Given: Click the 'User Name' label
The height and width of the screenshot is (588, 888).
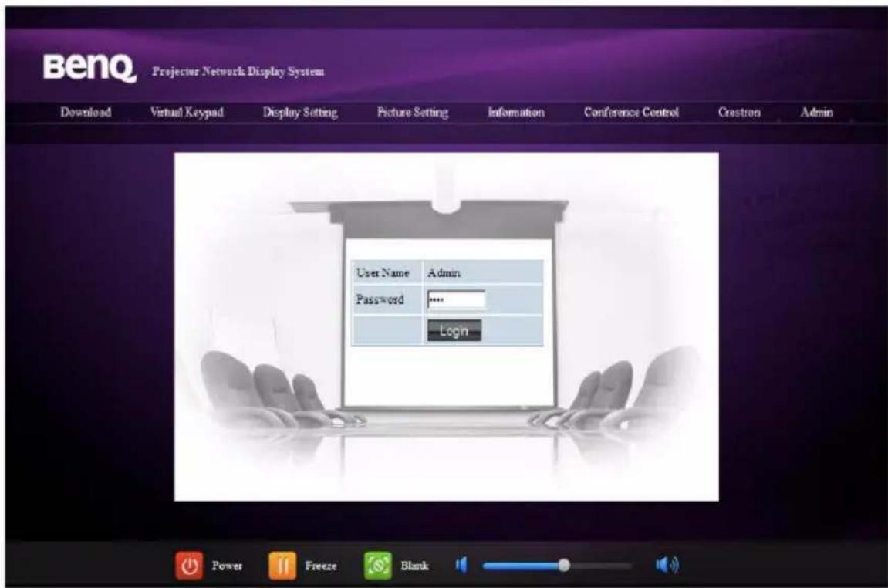Looking at the screenshot, I should 382,272.
